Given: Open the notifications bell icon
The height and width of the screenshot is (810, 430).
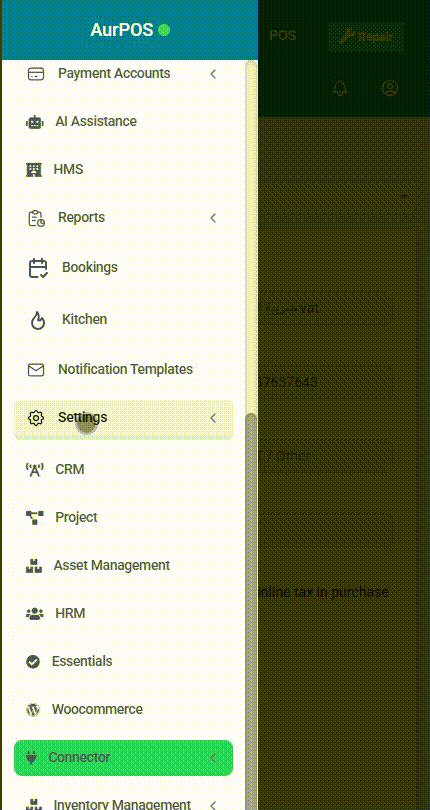Looking at the screenshot, I should click(x=340, y=88).
